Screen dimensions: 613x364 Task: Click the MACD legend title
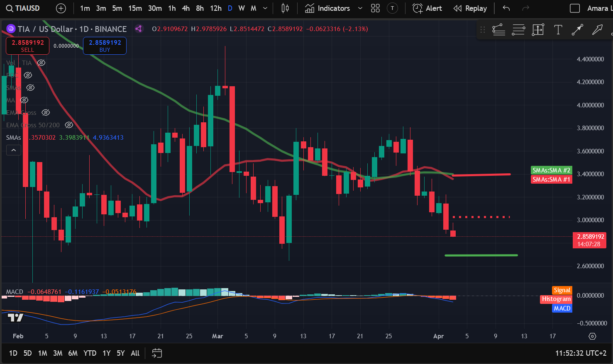(15, 292)
